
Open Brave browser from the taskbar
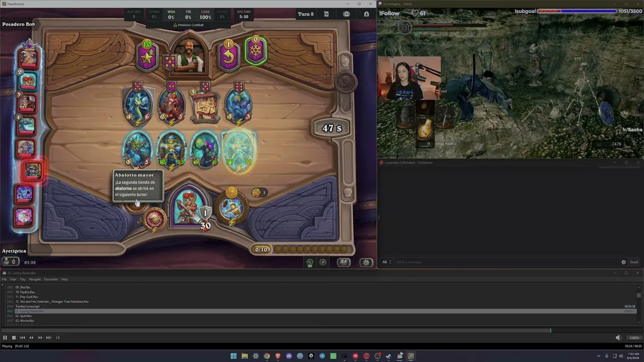[x=278, y=356]
